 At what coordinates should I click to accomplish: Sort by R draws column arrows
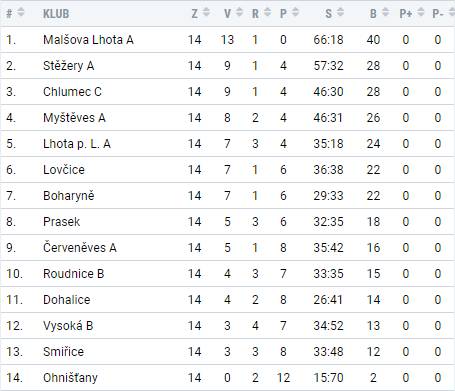[267, 12]
